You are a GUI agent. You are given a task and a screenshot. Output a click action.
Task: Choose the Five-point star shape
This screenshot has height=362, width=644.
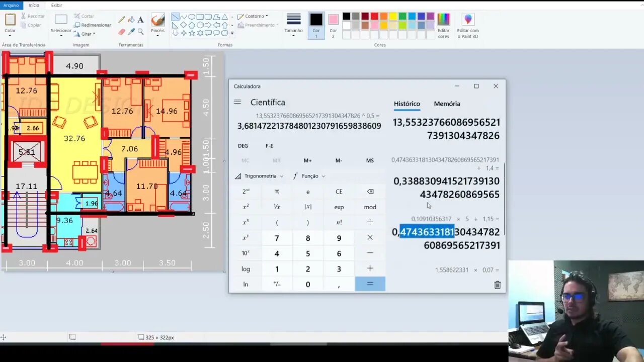[192, 33]
